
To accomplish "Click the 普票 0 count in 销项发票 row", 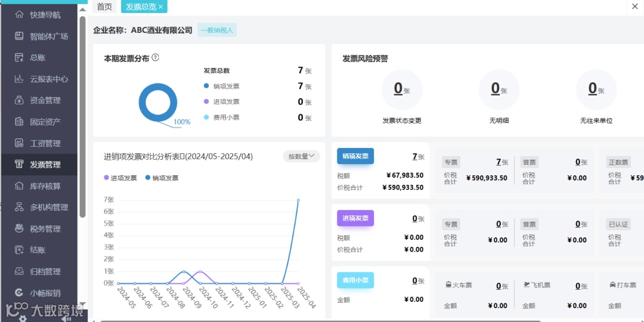I will [x=578, y=162].
